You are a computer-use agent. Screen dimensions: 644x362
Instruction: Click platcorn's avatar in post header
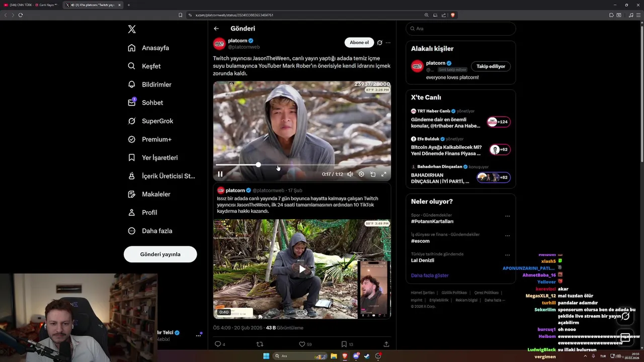pos(219,44)
